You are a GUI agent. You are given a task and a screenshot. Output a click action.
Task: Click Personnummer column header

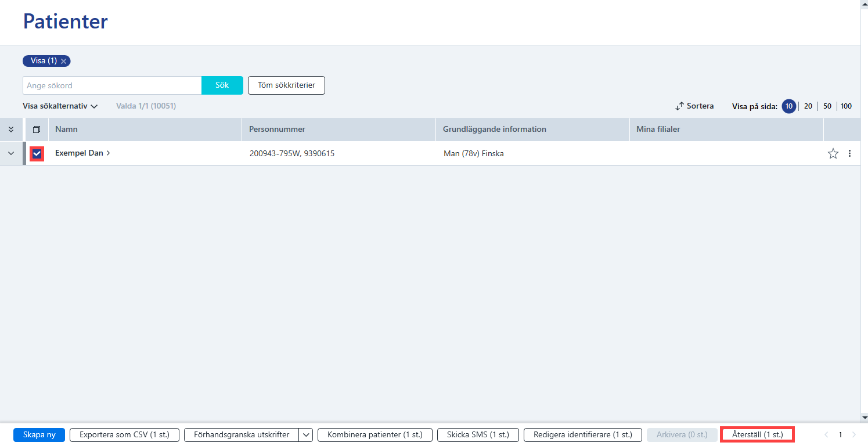277,129
